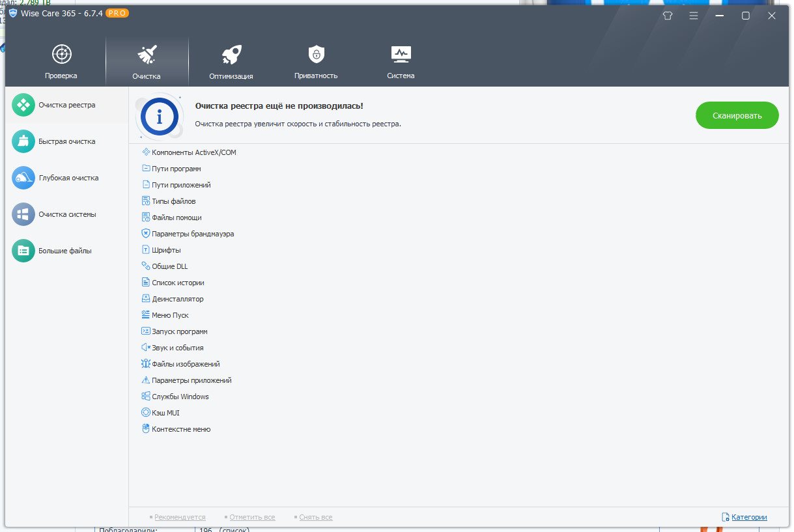Click the Отметить все link
Screen dimensions: 794x532
(252, 517)
